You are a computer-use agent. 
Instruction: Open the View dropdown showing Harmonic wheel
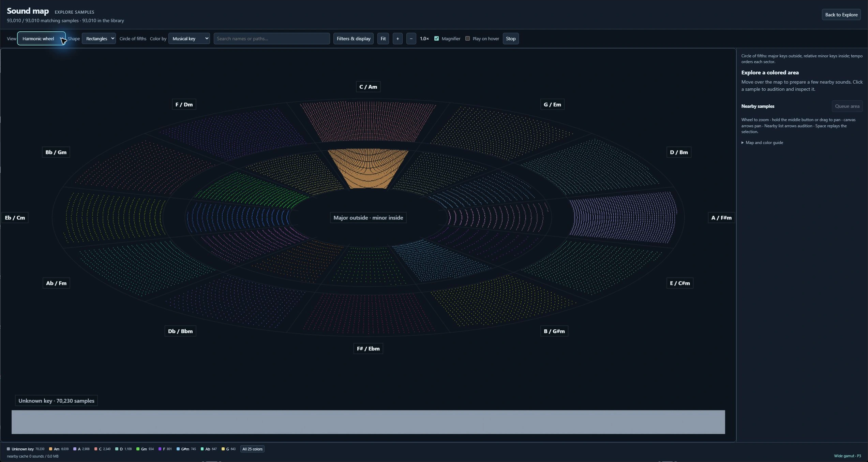click(41, 39)
